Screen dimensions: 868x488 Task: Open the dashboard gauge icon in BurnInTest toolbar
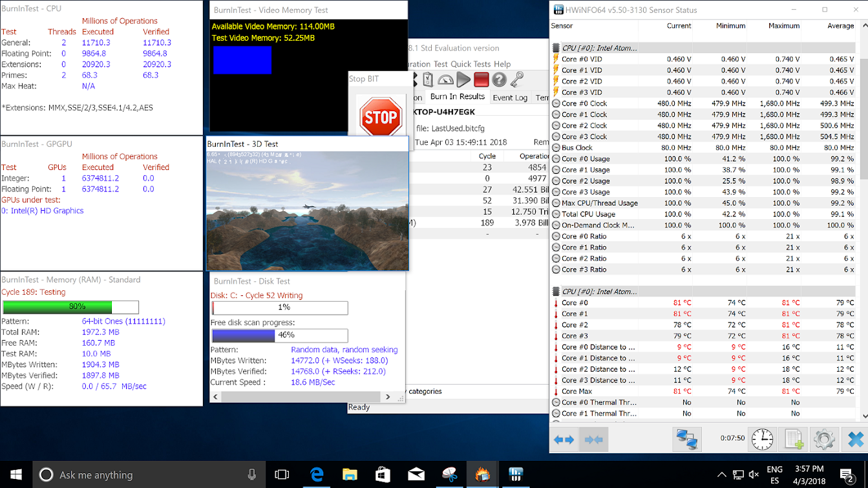pyautogui.click(x=446, y=80)
